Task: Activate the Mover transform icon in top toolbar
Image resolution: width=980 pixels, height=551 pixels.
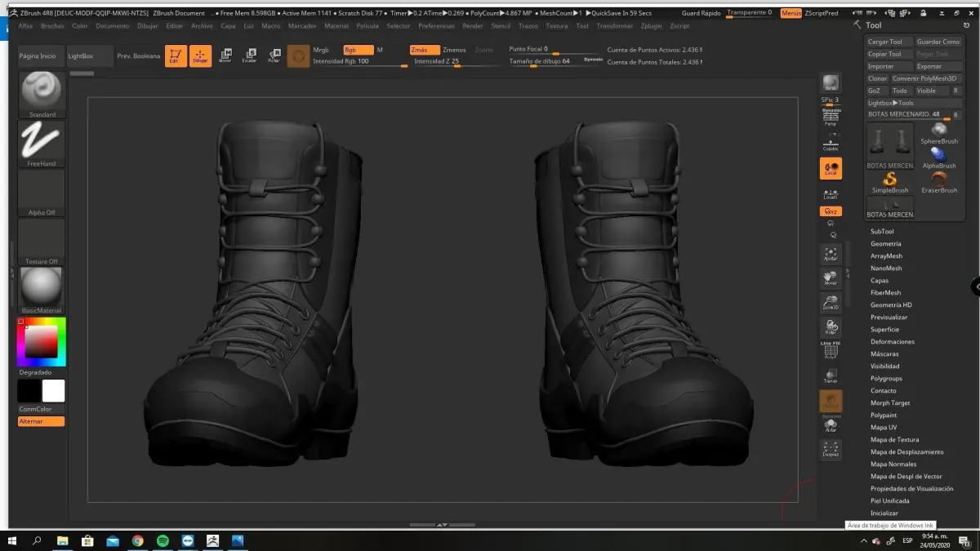Action: (225, 56)
